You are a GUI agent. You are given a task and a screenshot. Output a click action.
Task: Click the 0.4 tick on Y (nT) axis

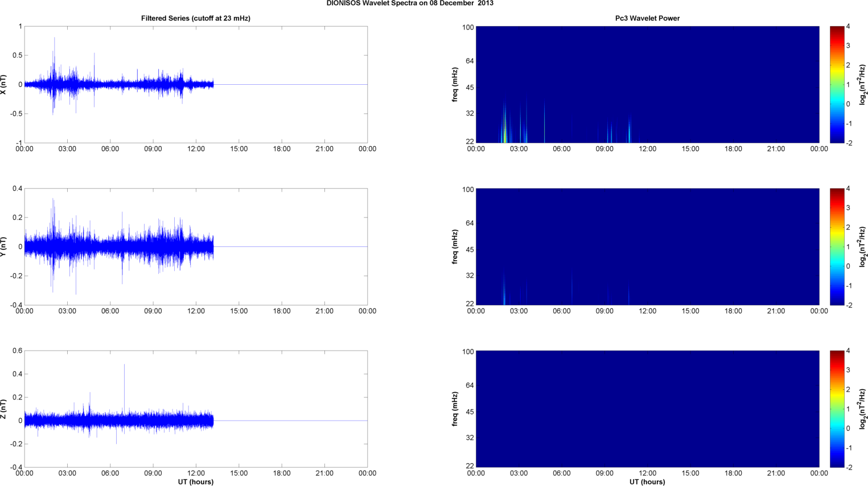click(17, 189)
